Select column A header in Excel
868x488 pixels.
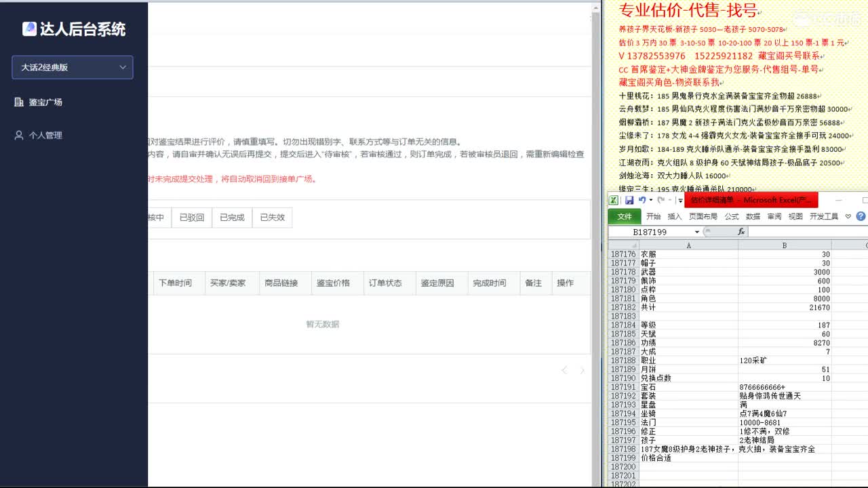click(688, 245)
